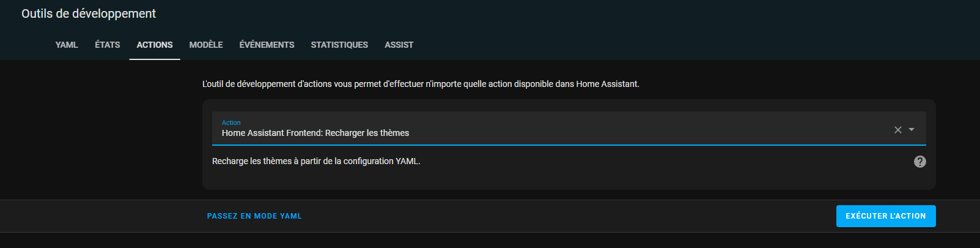The image size is (980, 248).
Task: Open the Action combo box field
Action: 569,129
